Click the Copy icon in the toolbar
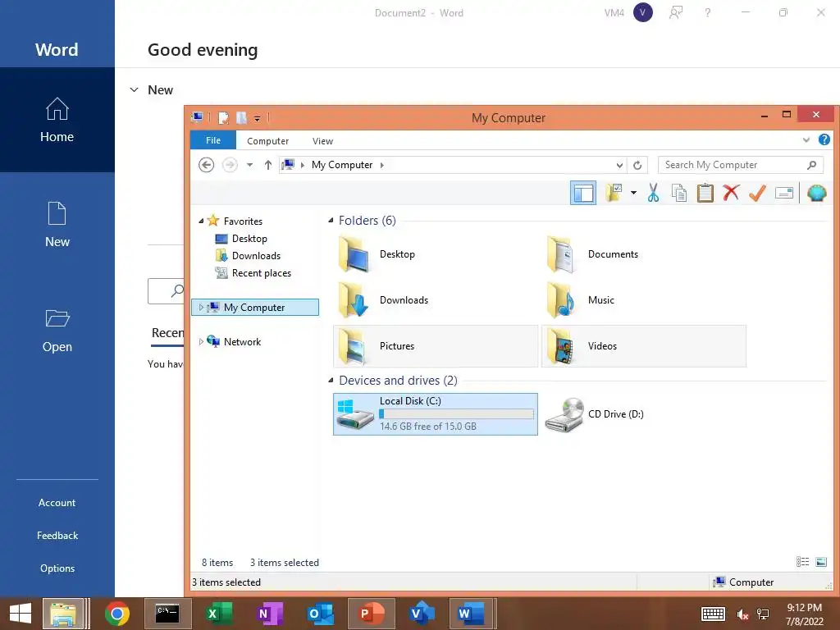Viewport: 840px width, 630px height. point(678,192)
